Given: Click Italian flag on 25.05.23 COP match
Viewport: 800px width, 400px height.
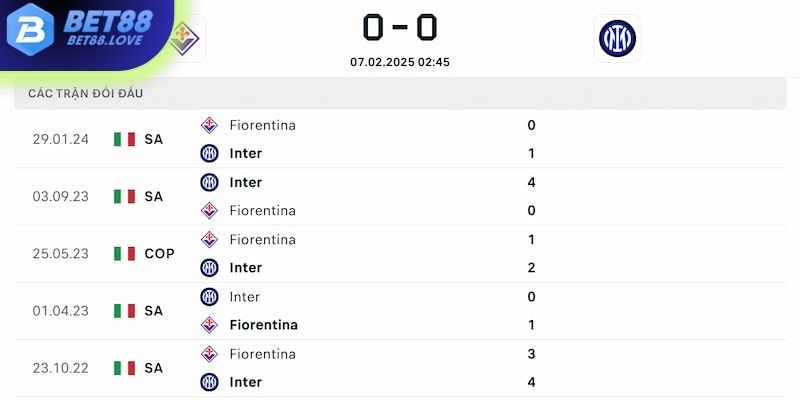Looking at the screenshot, I should click(x=124, y=254).
